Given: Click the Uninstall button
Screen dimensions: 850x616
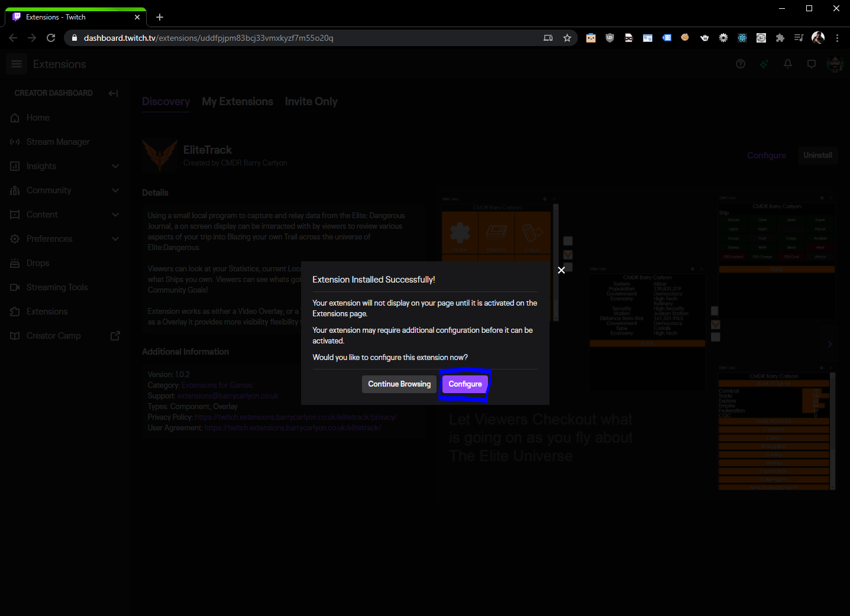Looking at the screenshot, I should pyautogui.click(x=817, y=155).
